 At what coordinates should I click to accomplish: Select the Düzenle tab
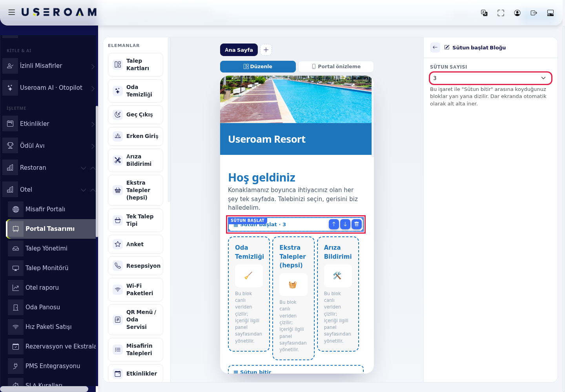coord(258,67)
